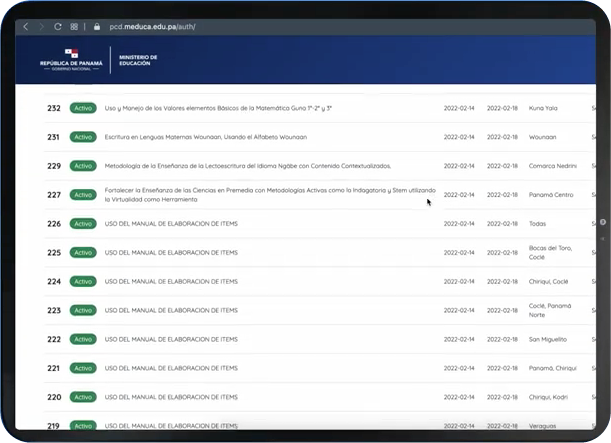This screenshot has width=611, height=443.
Task: Click the Activo badge on row 226
Action: pyautogui.click(x=83, y=224)
